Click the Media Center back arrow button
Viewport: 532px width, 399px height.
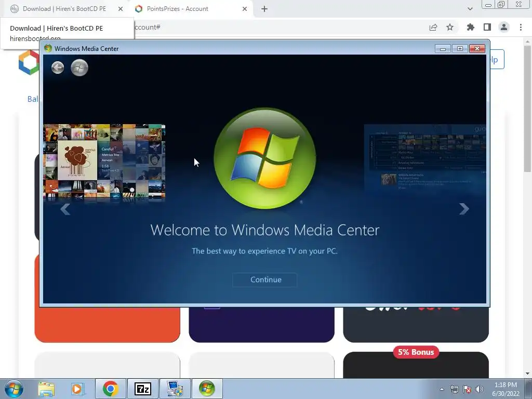pos(58,68)
